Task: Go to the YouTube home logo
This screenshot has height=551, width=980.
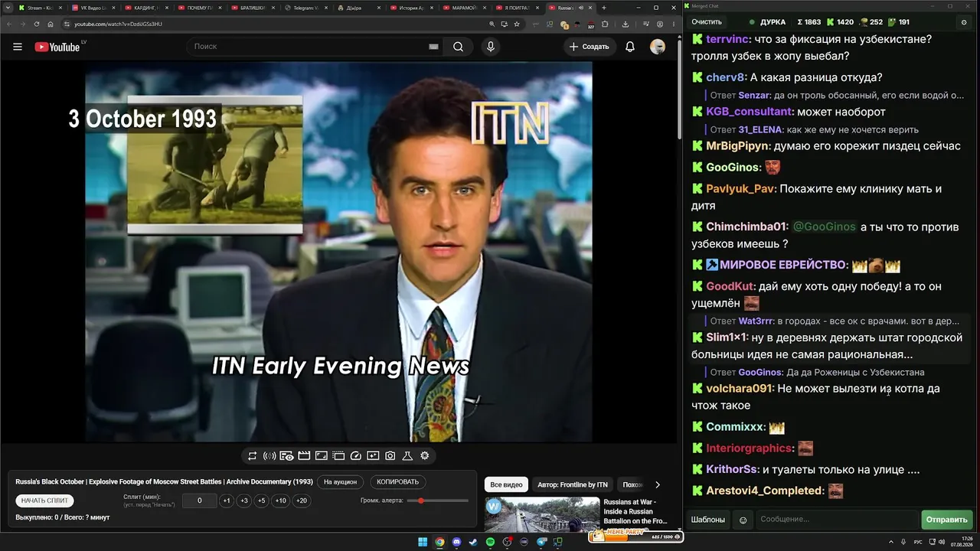Action: [x=57, y=47]
